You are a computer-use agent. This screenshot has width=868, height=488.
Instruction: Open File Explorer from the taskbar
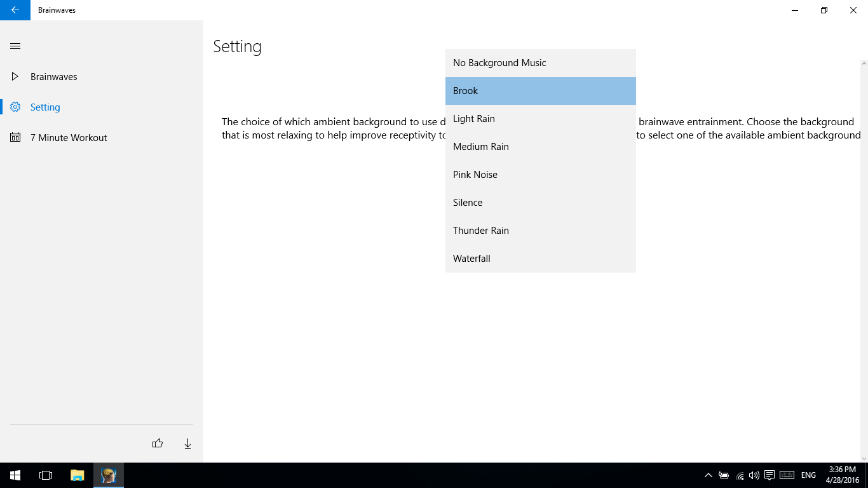77,475
